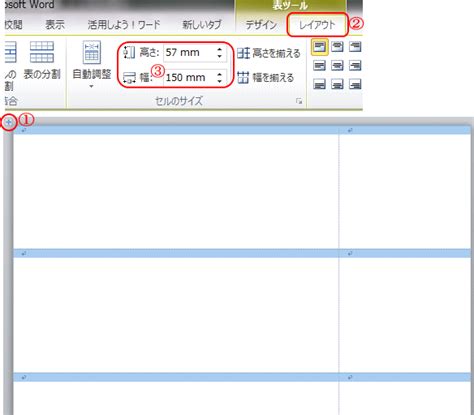
Task: Open the 表示 (View) tab
Action: tap(55, 25)
